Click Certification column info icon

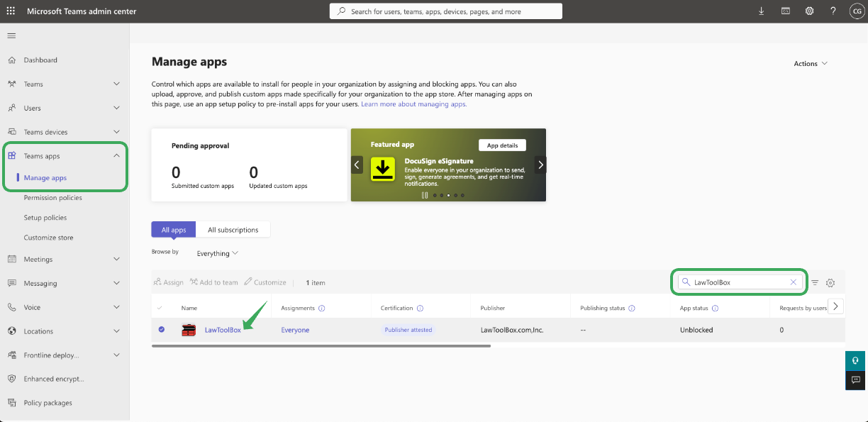(420, 309)
